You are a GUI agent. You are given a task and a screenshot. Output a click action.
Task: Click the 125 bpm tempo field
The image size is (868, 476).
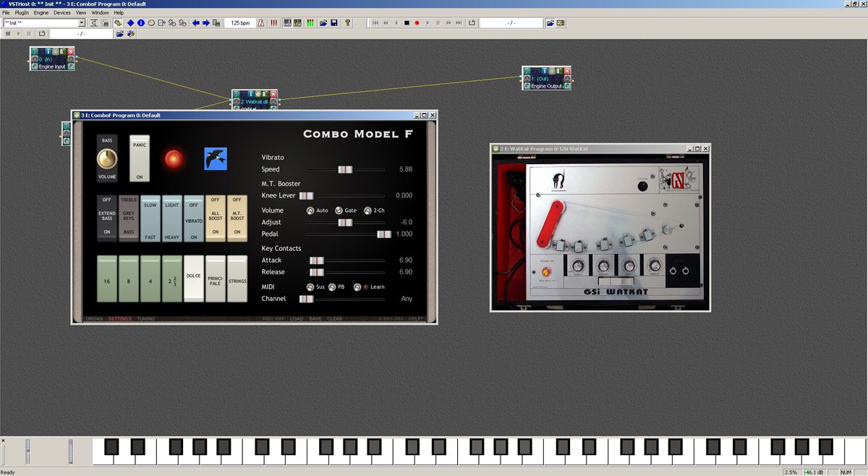240,23
